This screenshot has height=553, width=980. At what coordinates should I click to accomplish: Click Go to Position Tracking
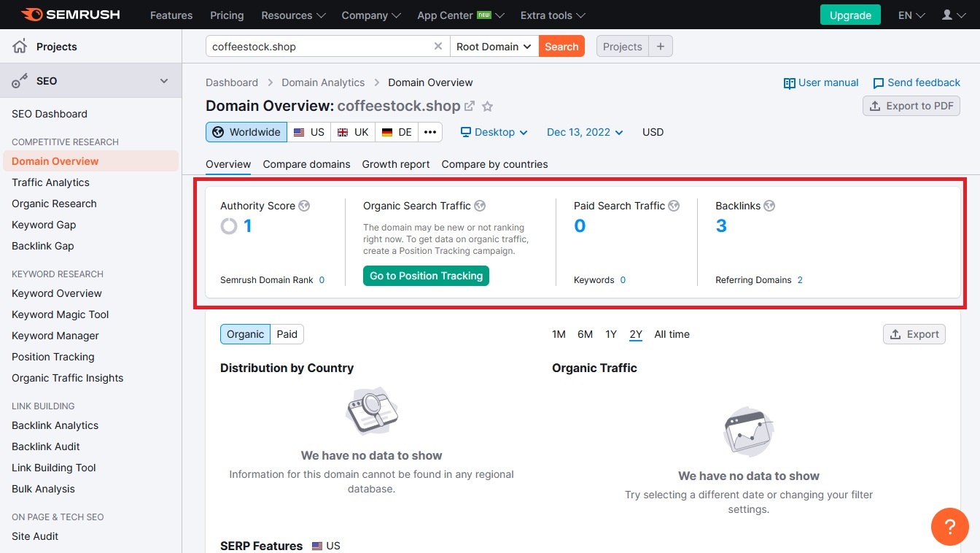[426, 276]
